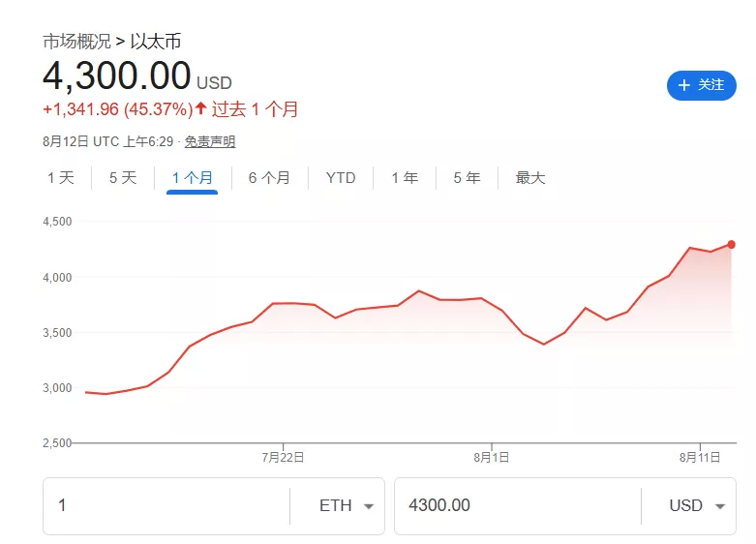
Task: Click the ETH amount input field
Action: [166, 506]
